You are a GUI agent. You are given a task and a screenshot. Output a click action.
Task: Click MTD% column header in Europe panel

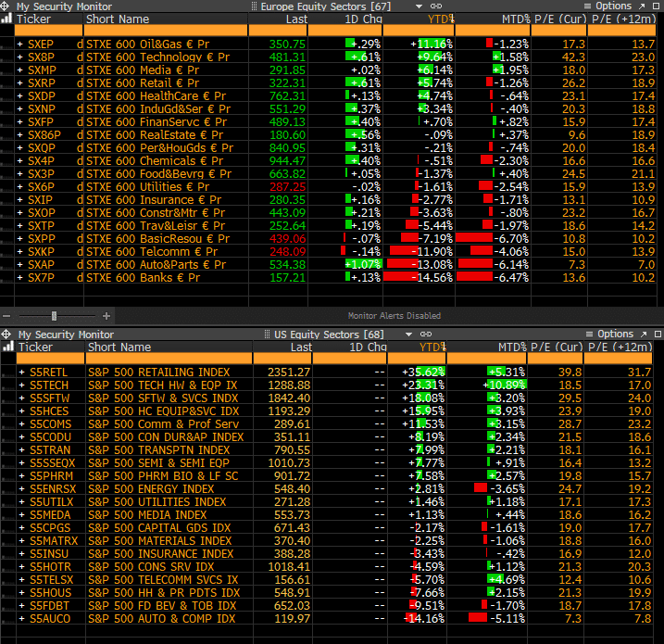pyautogui.click(x=515, y=19)
